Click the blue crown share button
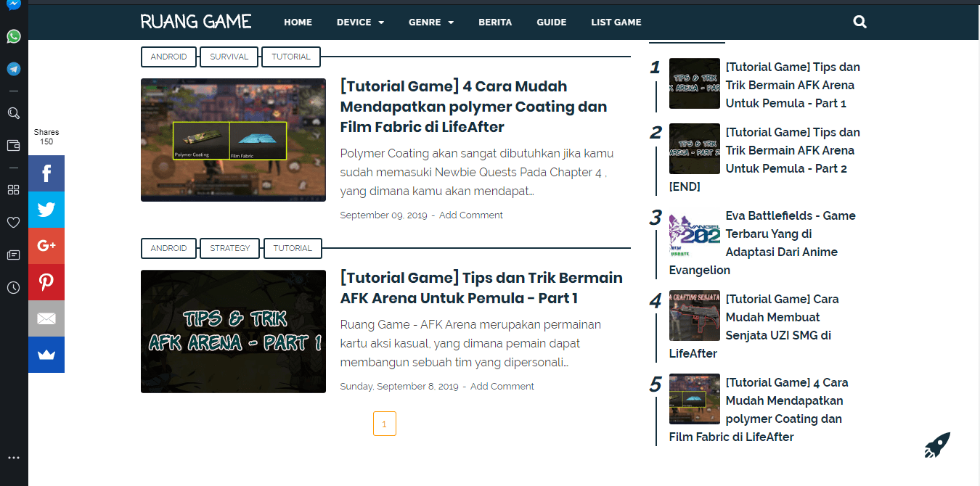This screenshot has width=980, height=486. point(46,355)
